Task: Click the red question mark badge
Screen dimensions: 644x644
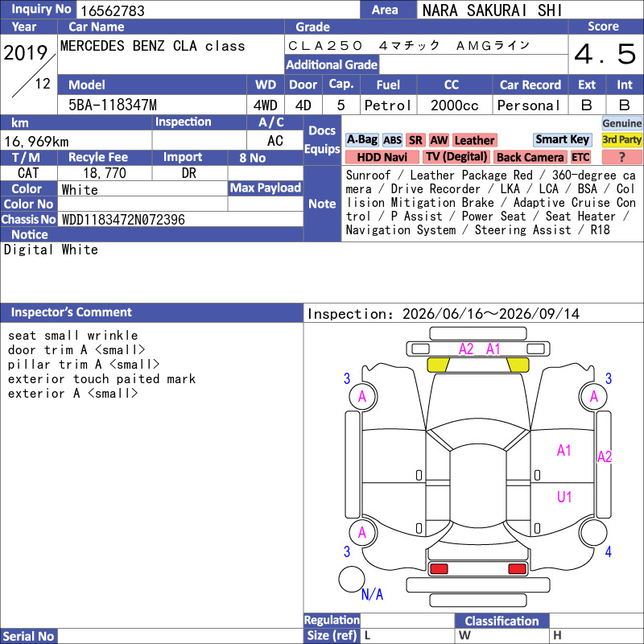Action: [x=621, y=157]
